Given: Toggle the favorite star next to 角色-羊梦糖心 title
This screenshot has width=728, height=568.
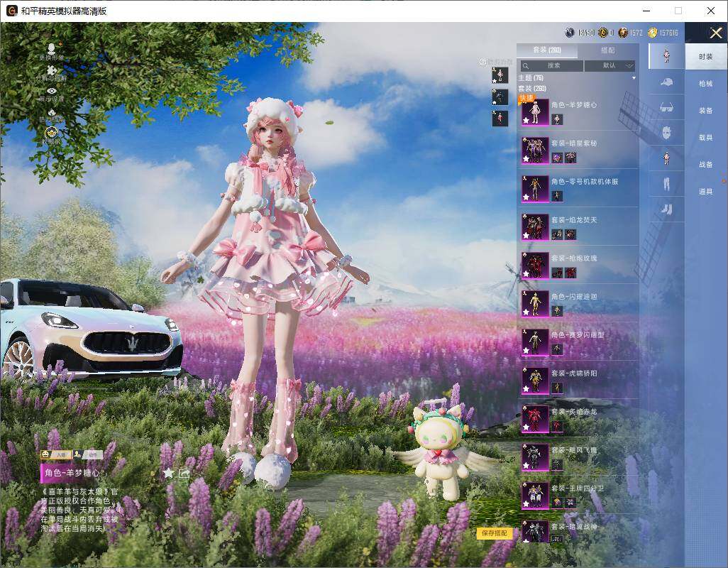Looking at the screenshot, I should click(x=168, y=473).
